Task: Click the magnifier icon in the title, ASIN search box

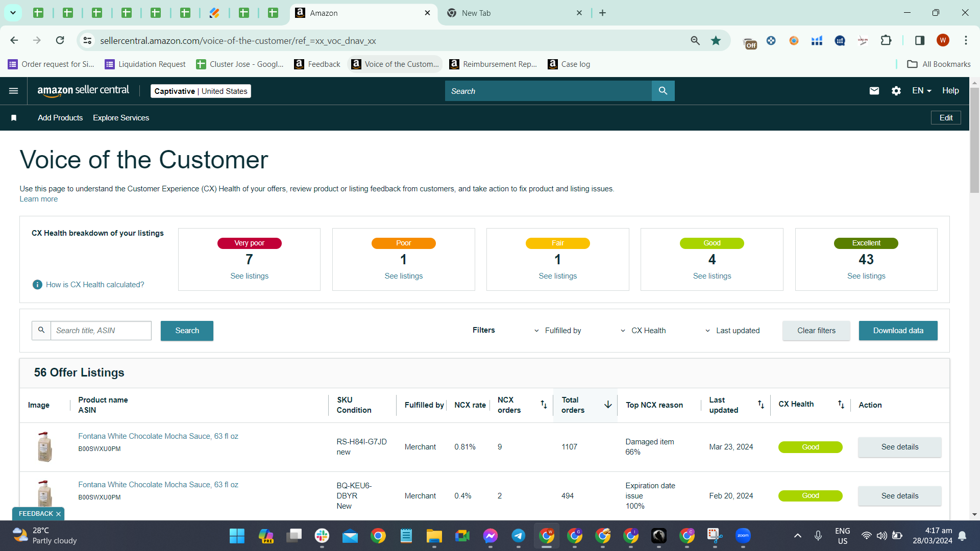Action: tap(41, 331)
